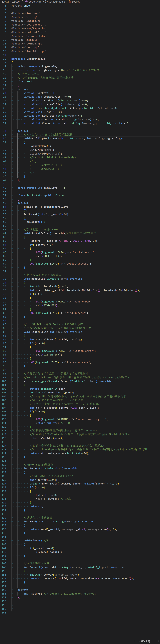Open the NetCal breadcrumb folder
This screenshot has height=644, width=160.
[5, 2]
